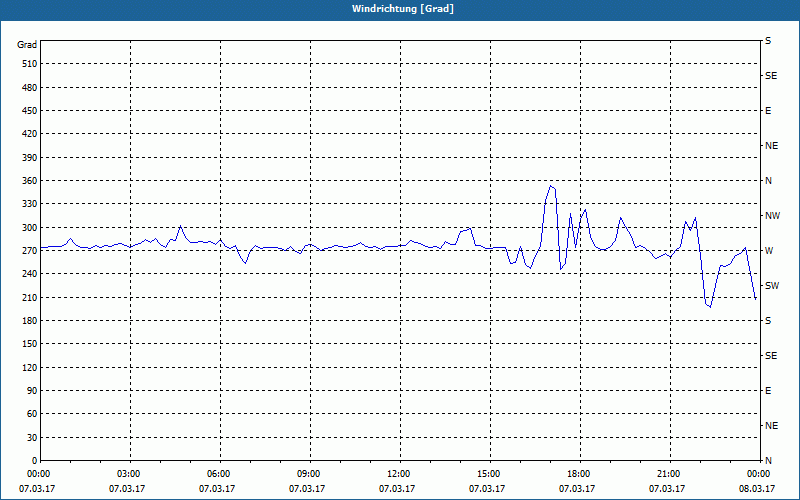Pick the "SE" compass label above 480
The width and height of the screenshot is (800, 500).
point(771,76)
